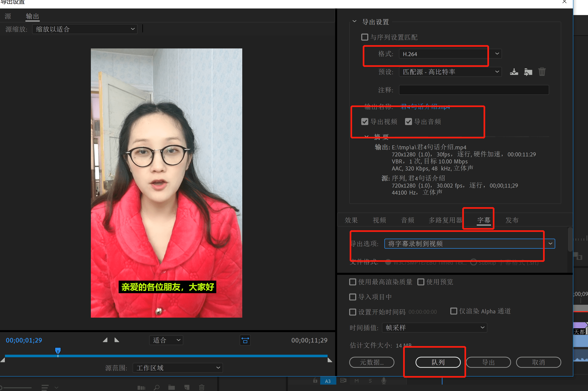The image size is (588, 391).
Task: Click the set in point triangle icon
Action: point(105,340)
